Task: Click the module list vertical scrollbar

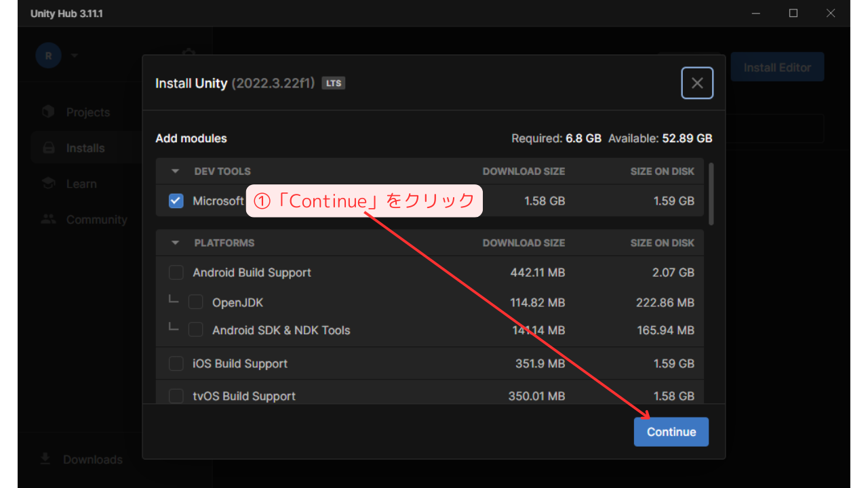Action: [711, 193]
